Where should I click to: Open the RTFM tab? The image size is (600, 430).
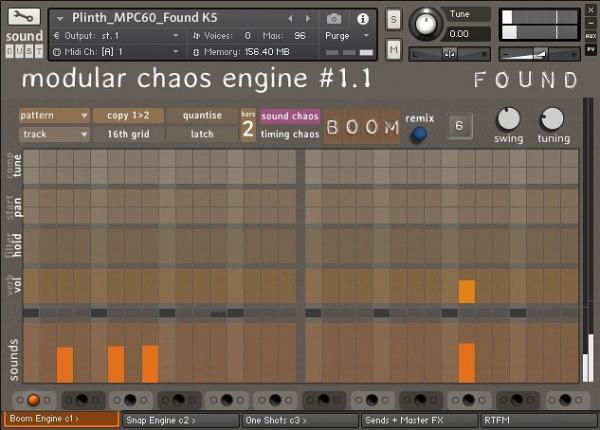pos(539,420)
